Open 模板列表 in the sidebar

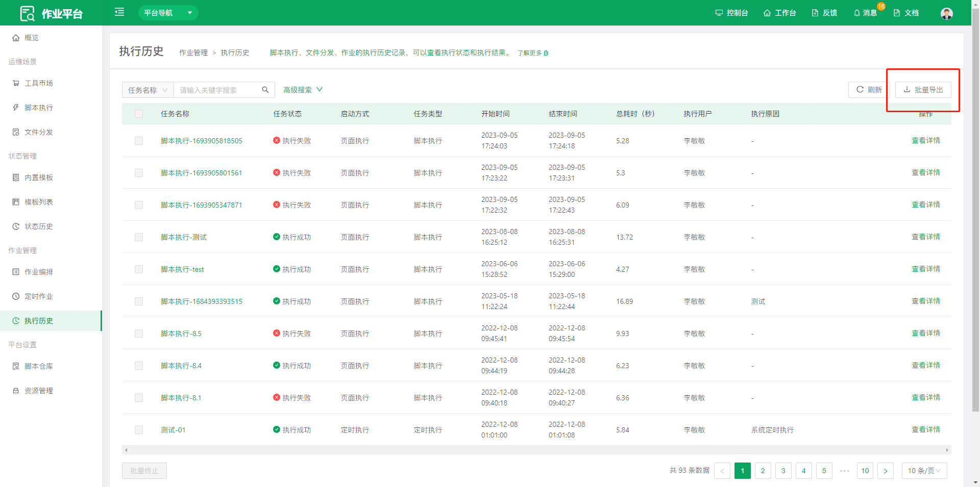pos(51,202)
